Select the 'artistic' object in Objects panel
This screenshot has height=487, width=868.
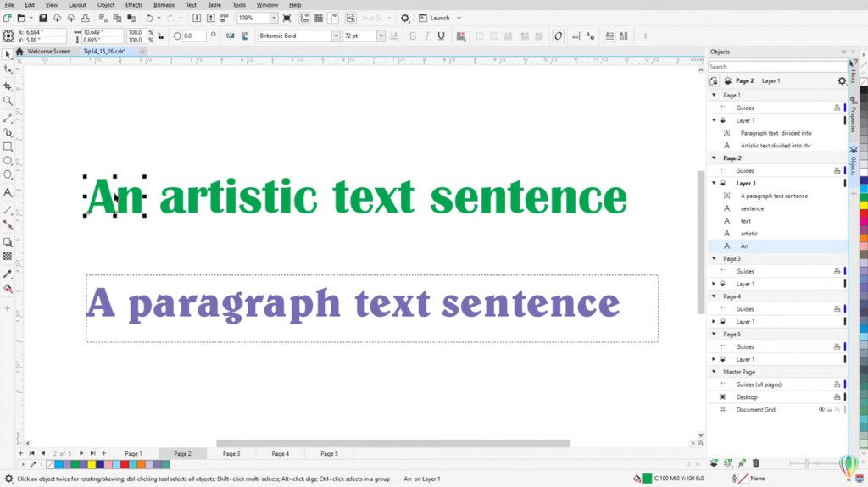[x=778, y=234]
